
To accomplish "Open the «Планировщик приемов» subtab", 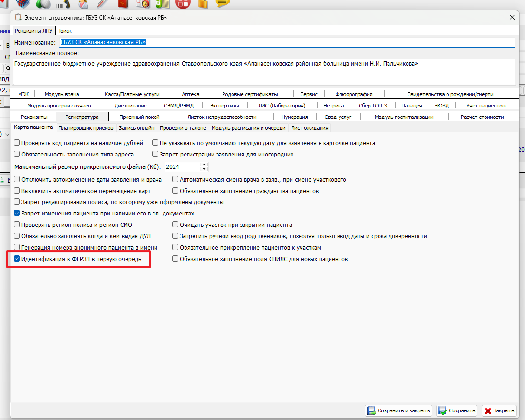I will (x=86, y=128).
